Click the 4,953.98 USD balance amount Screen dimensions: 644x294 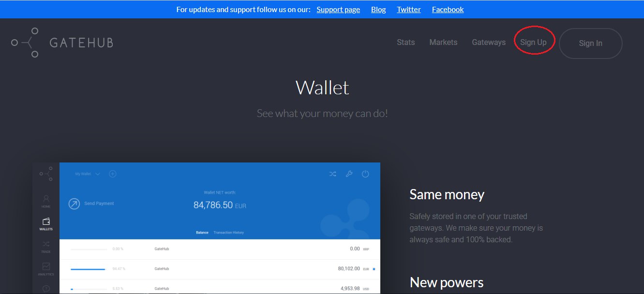coord(355,289)
